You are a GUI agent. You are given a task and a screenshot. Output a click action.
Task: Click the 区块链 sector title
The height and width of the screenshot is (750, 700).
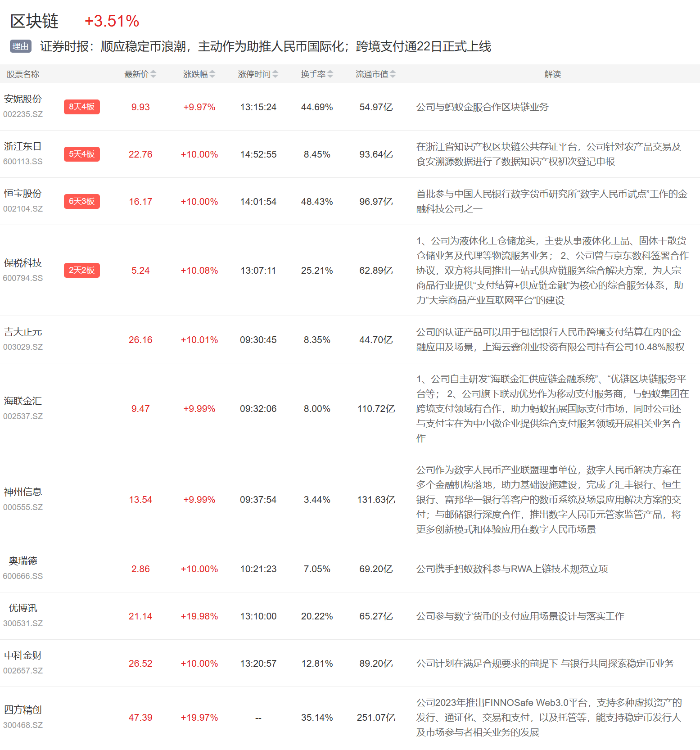pos(35,21)
